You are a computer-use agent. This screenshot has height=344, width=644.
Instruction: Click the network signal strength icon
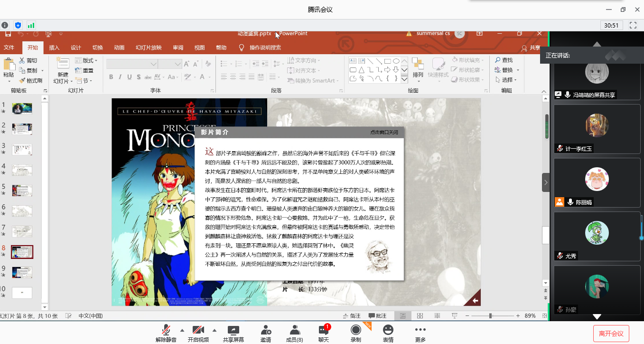[x=31, y=25]
